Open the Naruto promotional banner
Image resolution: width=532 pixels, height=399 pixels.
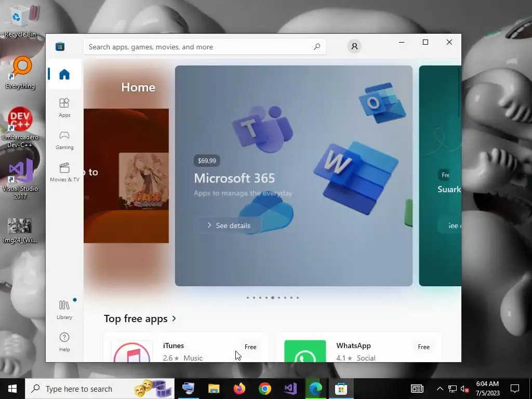[126, 176]
